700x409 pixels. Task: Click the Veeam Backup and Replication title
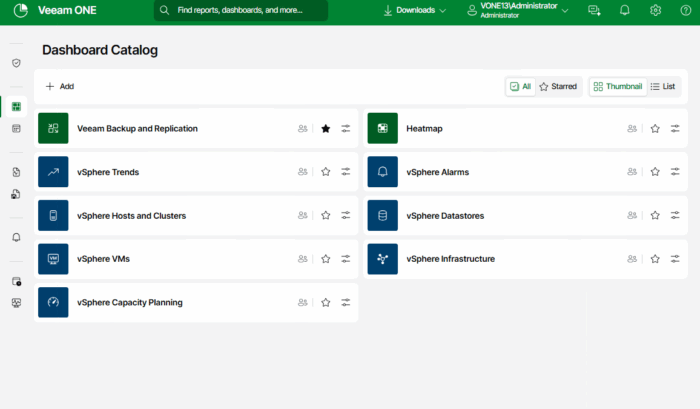[x=137, y=129]
